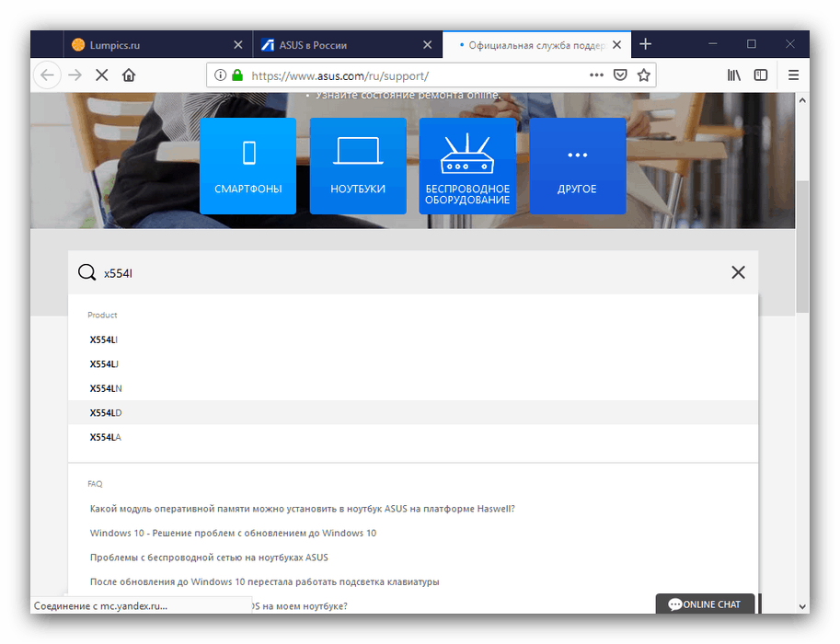Clear the search with X icon
This screenshot has width=840, height=644.
pos(738,272)
